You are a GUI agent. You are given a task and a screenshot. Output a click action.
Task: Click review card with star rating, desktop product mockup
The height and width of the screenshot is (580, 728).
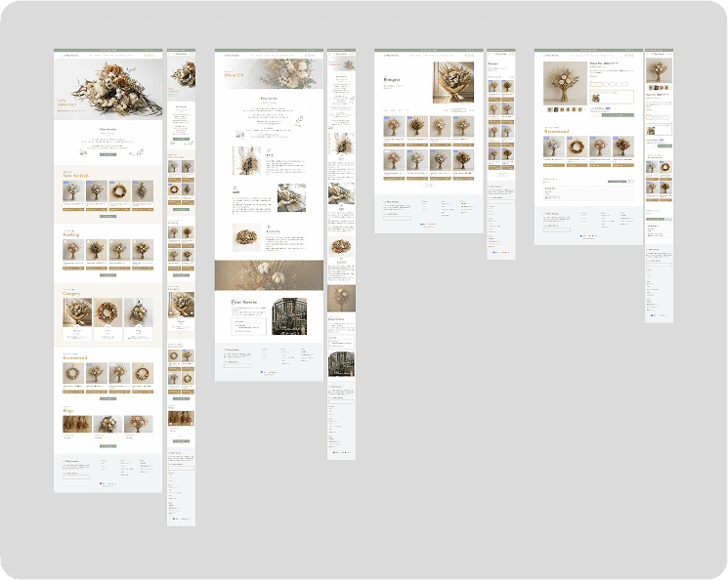tap(588, 192)
